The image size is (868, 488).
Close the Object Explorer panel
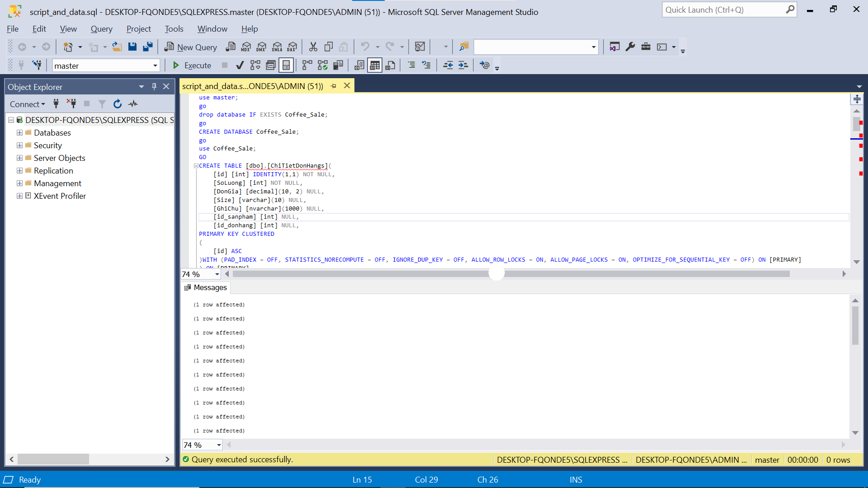coord(166,86)
